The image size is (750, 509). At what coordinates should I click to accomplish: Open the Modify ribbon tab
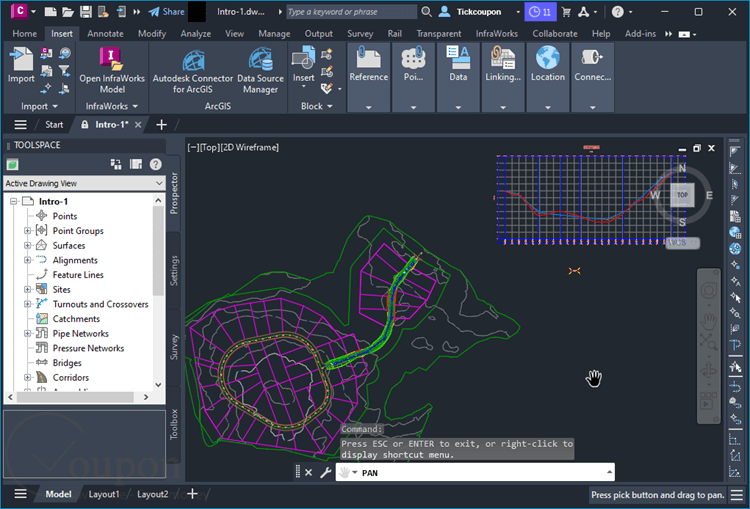point(152,33)
